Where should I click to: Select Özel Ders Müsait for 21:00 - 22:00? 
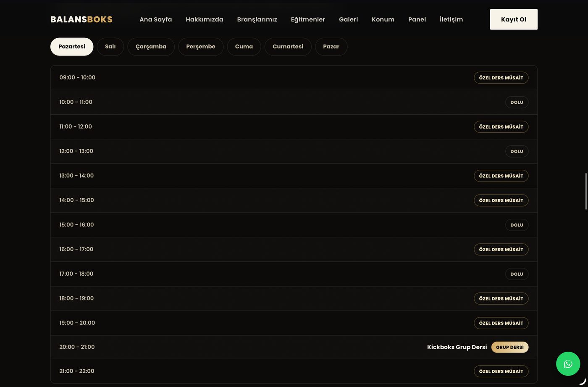pyautogui.click(x=501, y=371)
